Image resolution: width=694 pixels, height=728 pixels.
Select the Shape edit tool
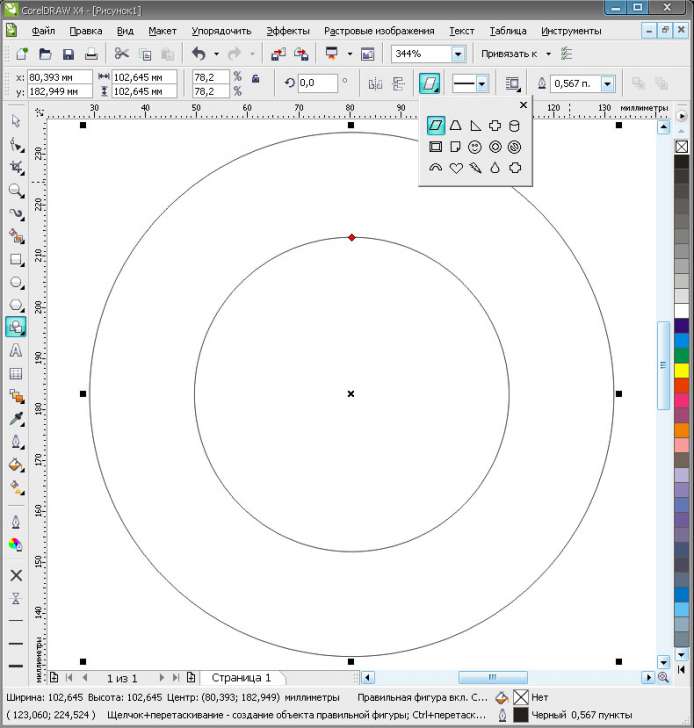click(16, 145)
